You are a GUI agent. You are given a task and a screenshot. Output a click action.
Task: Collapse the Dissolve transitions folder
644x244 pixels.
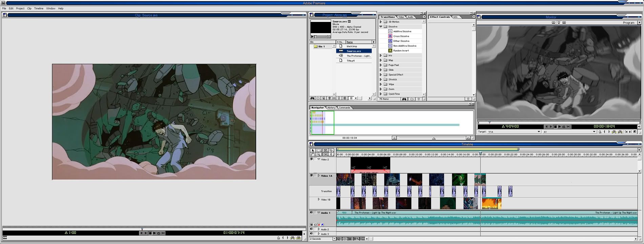tap(381, 26)
